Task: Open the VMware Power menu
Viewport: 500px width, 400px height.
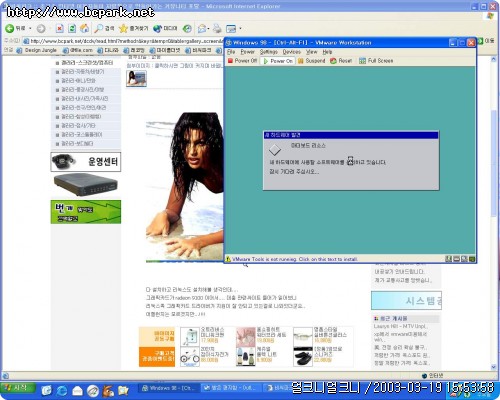Action: coord(247,52)
